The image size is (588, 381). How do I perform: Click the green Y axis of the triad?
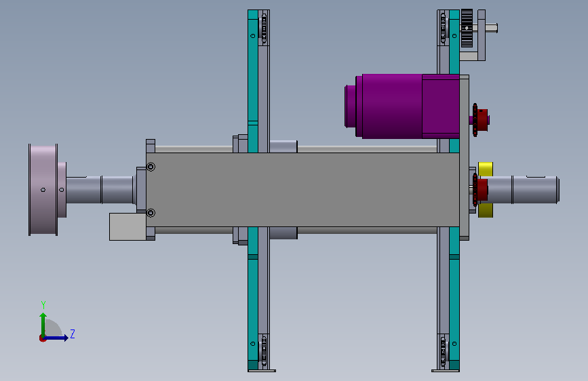(43, 325)
